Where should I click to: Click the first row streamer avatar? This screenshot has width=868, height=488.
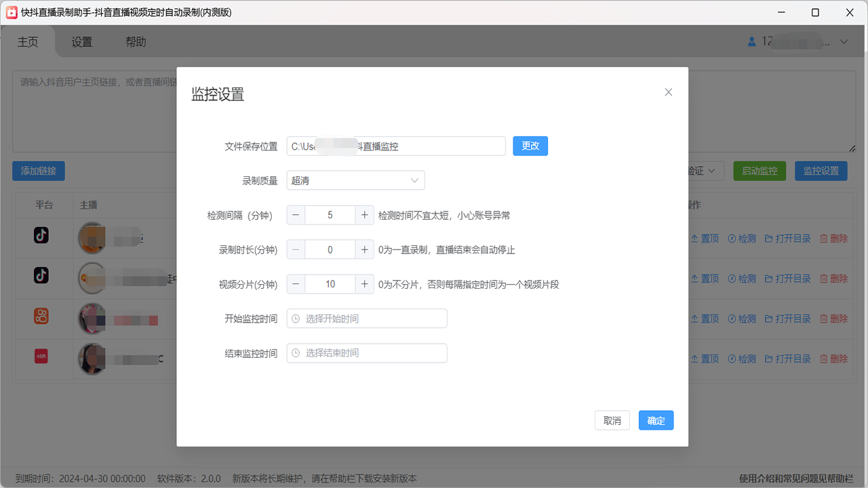point(94,238)
